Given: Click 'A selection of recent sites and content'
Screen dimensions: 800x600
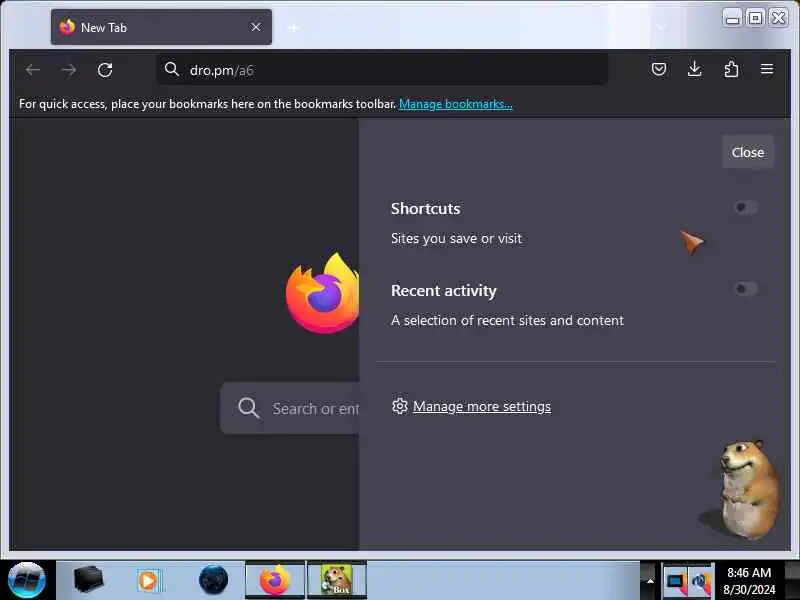Looking at the screenshot, I should [x=507, y=320].
